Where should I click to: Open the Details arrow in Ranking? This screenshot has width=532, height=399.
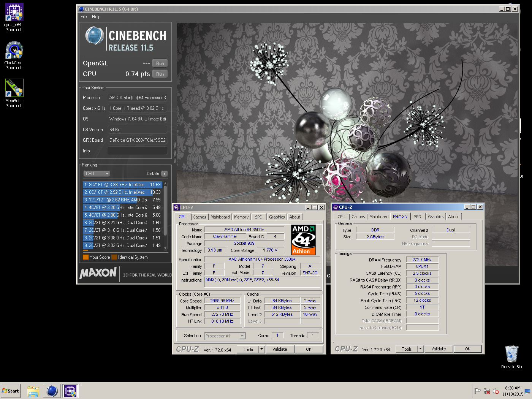click(165, 174)
